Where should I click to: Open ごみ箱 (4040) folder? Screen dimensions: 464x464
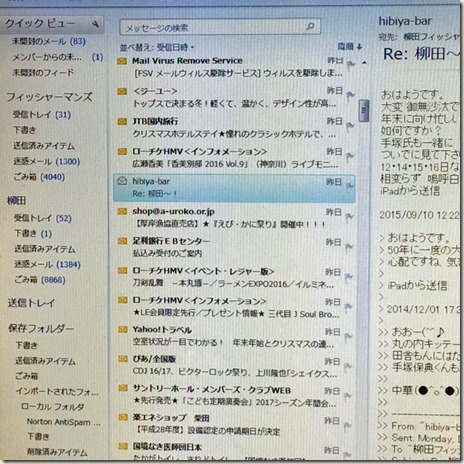click(39, 177)
